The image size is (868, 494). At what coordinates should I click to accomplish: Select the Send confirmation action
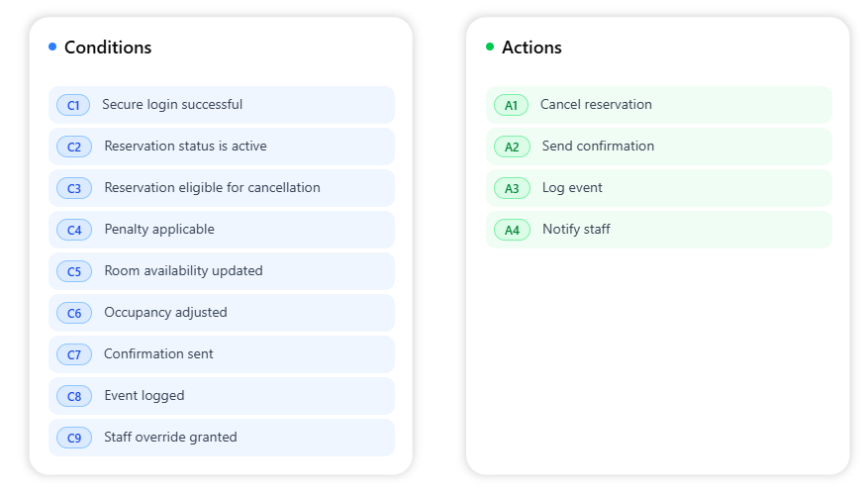(598, 147)
